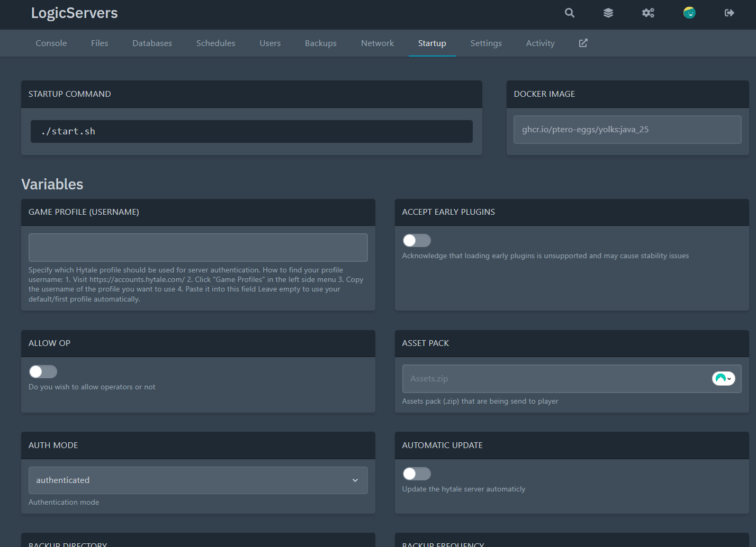Open the Backups tab
Screen dimensions: 756x547
(320, 43)
